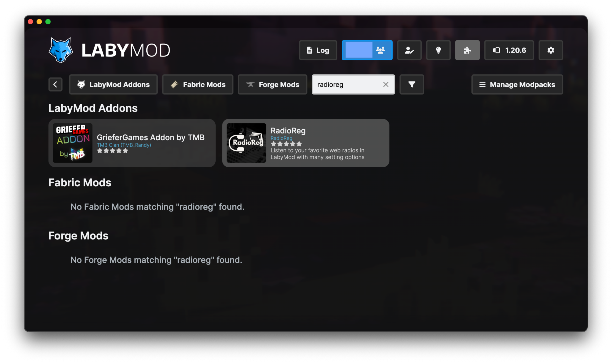Open the ideas lightbulb panel
Image resolution: width=612 pixels, height=364 pixels.
pos(438,50)
